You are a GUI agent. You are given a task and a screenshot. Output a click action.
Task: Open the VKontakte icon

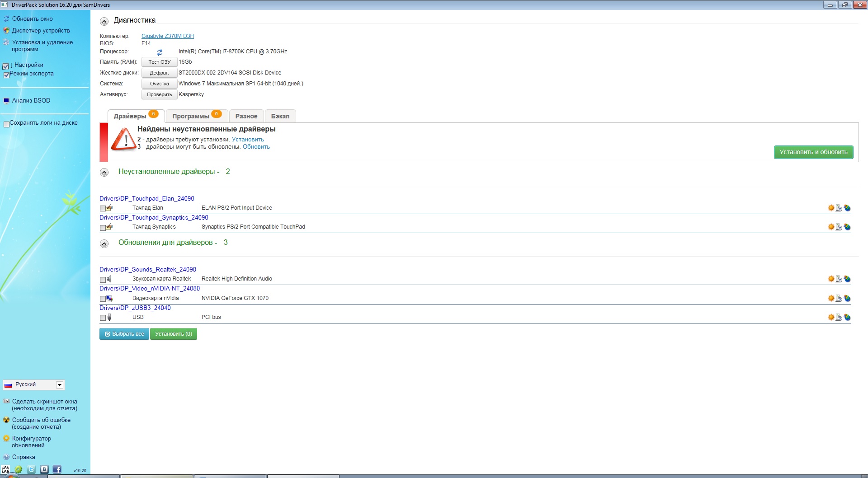[44, 469]
